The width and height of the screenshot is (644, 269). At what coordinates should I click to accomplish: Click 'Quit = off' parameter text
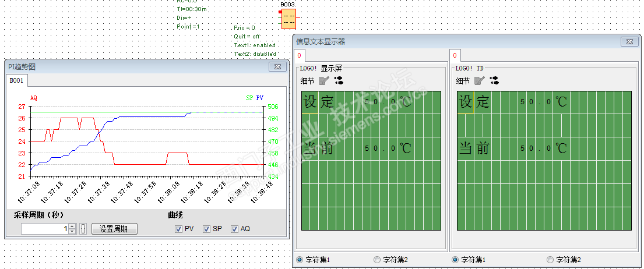click(x=247, y=37)
